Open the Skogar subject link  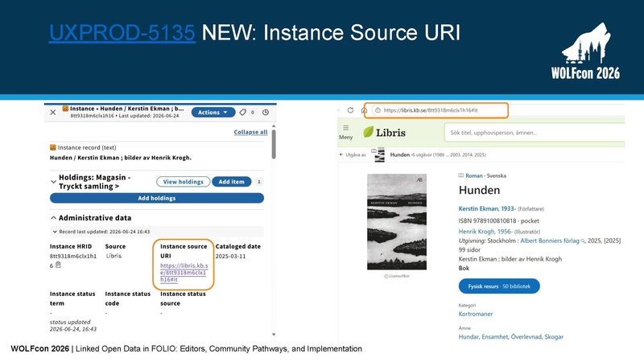pos(554,336)
